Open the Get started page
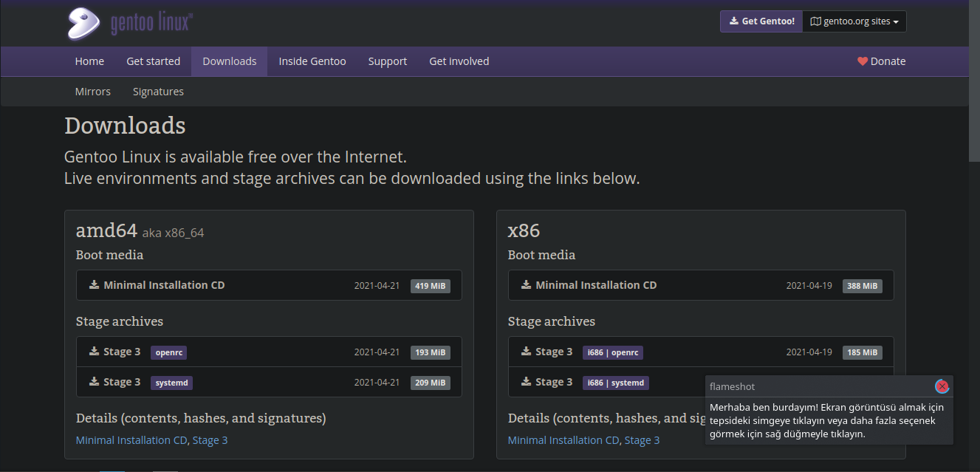 point(153,61)
